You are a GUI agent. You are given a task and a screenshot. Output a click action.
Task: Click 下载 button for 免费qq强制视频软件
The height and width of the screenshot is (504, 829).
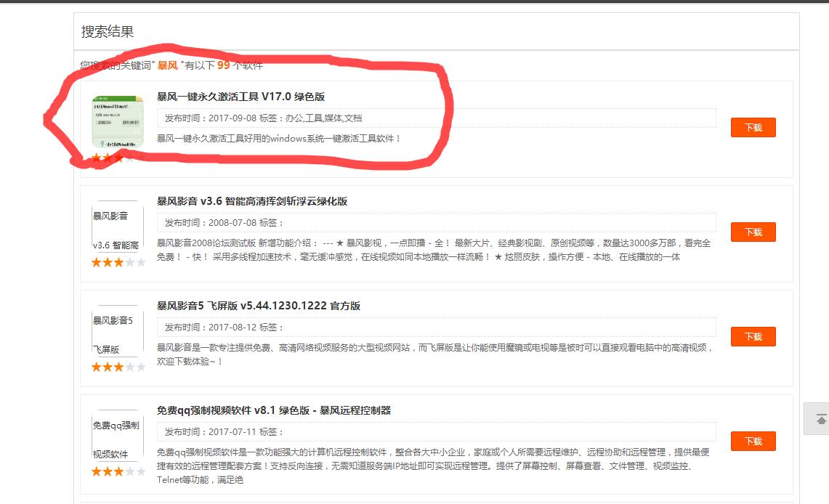click(x=753, y=441)
